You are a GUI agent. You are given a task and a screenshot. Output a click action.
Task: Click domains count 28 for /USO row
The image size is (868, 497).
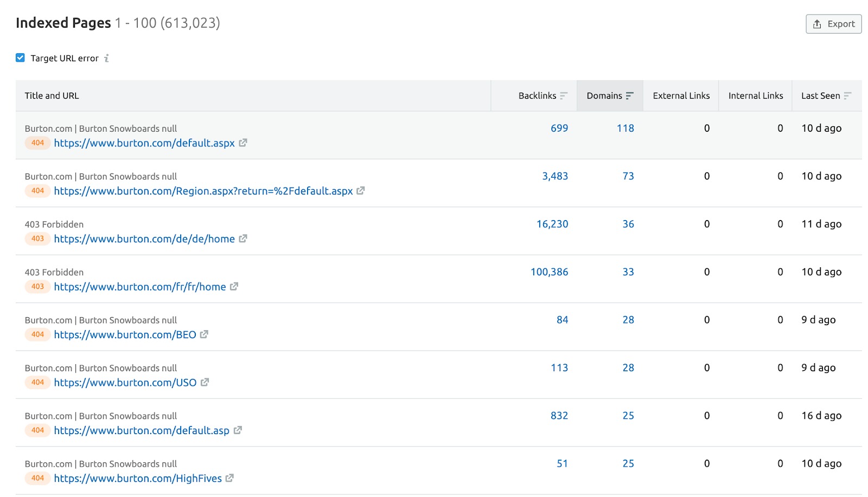click(x=628, y=367)
